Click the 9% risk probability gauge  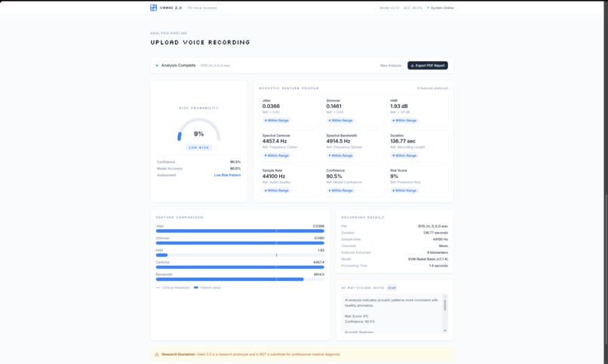(198, 130)
